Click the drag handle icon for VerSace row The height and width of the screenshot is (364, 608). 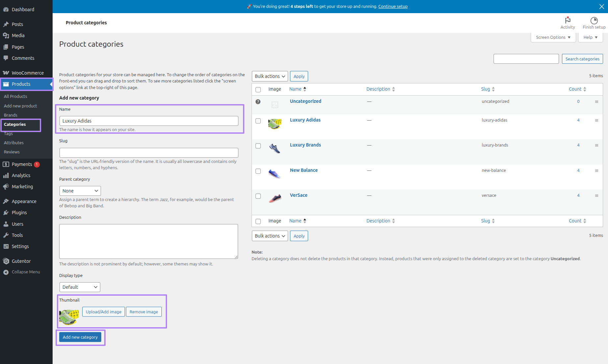pos(596,196)
